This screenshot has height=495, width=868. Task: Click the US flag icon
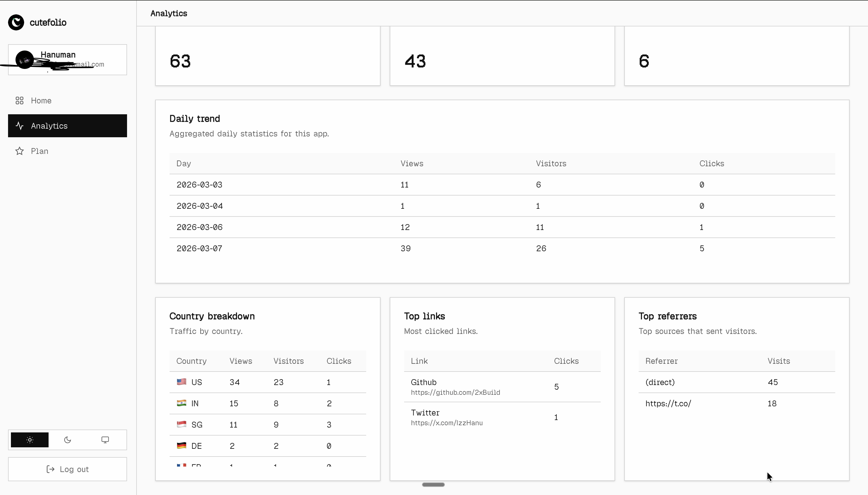[181, 382]
